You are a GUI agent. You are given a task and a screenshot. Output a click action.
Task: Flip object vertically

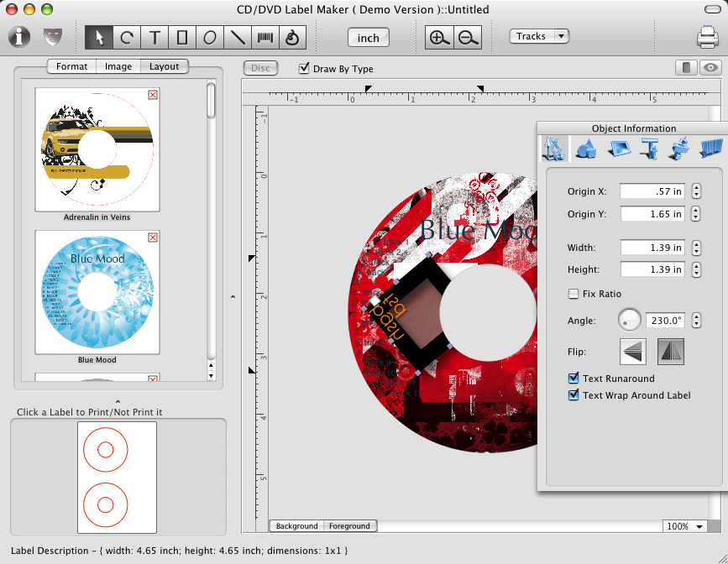click(633, 352)
